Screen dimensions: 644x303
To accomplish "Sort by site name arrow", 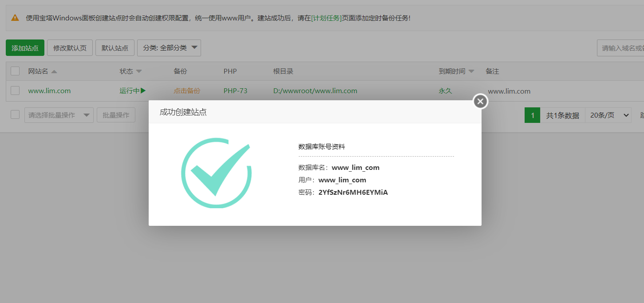I will pos(54,71).
